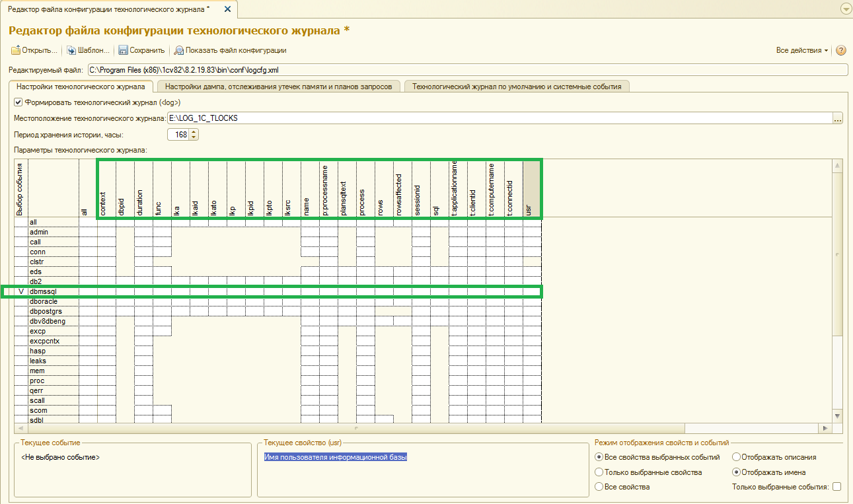Click the vertical scrollbar down arrow in the table
This screenshot has width=853, height=504.
coord(837,415)
